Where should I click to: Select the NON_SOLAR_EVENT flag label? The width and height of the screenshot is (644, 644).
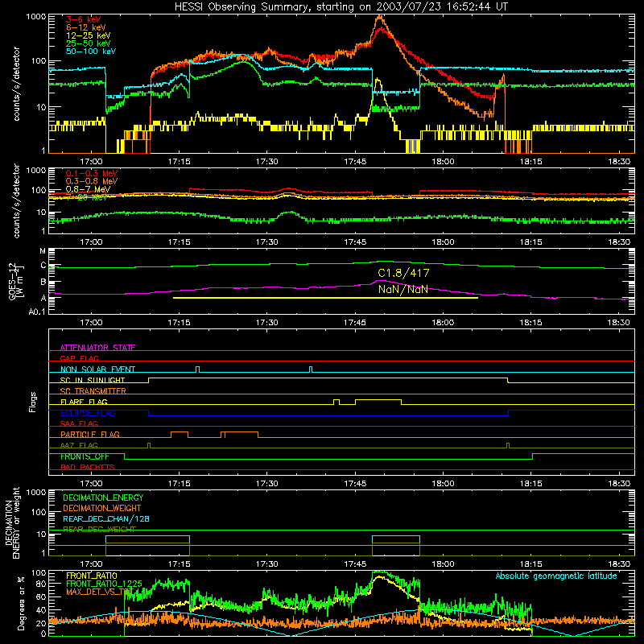pos(97,369)
